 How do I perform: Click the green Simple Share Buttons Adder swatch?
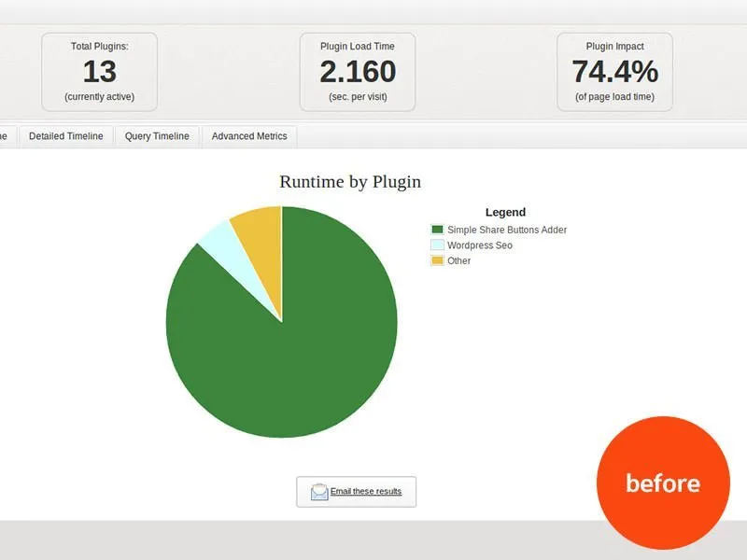[x=437, y=230]
